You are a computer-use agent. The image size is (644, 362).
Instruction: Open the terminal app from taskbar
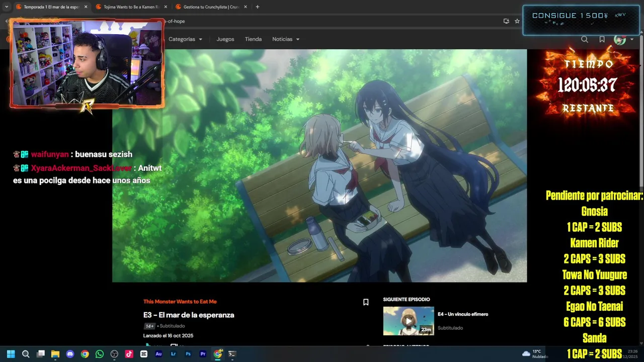(x=232, y=354)
